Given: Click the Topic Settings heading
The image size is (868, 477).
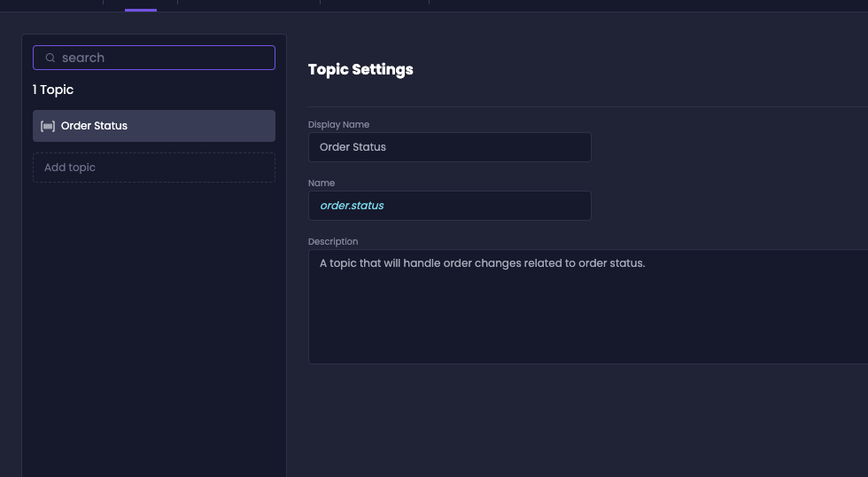Looking at the screenshot, I should (360, 69).
